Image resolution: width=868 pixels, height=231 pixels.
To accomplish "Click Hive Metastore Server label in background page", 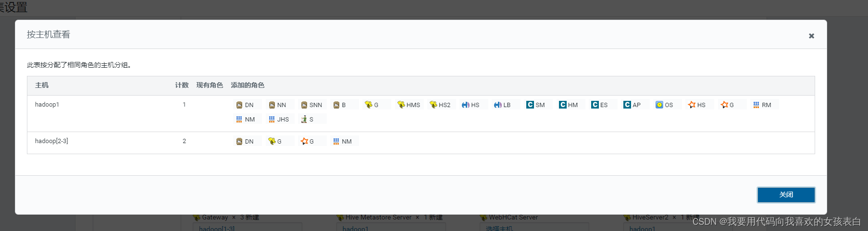I will pos(378,218).
